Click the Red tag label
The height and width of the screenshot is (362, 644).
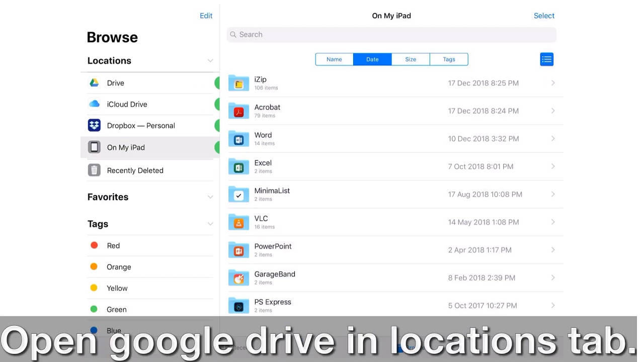113,246
